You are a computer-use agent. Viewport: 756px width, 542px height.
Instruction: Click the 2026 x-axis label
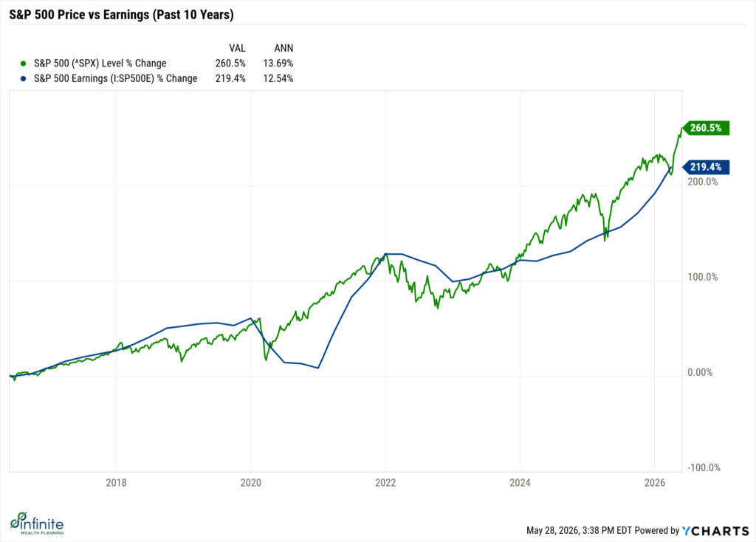click(655, 483)
